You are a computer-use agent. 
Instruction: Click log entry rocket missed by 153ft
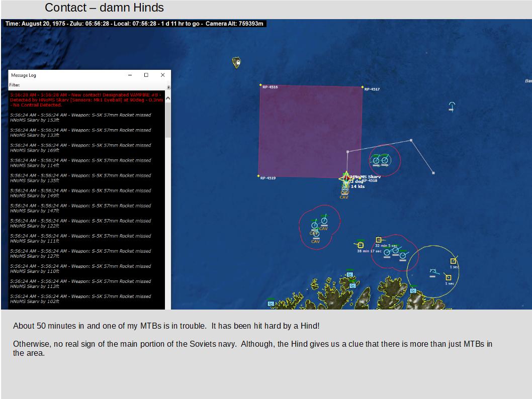click(x=81, y=118)
